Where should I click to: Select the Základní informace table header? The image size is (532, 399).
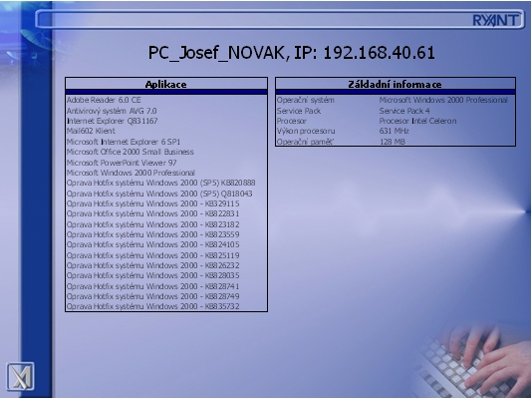(396, 84)
